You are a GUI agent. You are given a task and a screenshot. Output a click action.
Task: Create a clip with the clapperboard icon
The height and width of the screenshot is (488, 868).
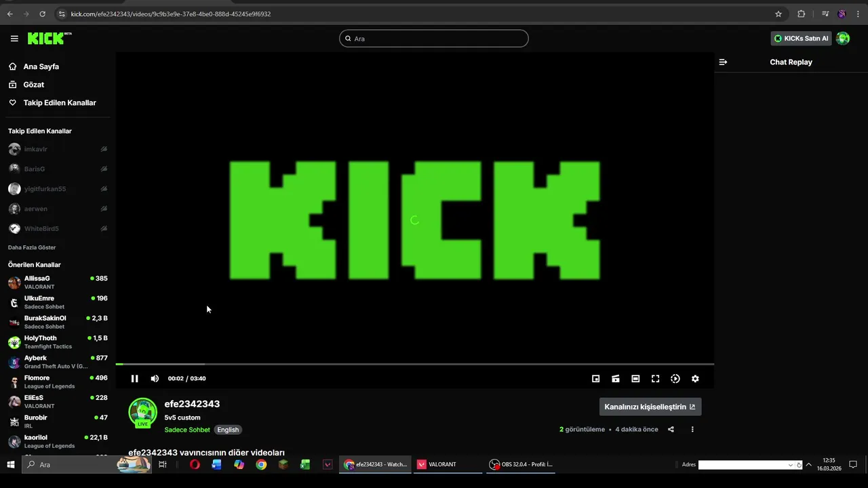pos(616,379)
